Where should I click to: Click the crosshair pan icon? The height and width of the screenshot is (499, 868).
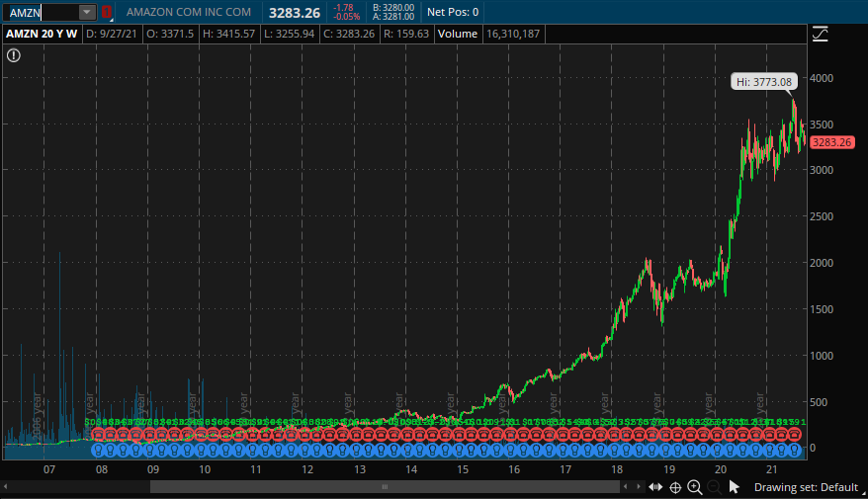tap(675, 487)
